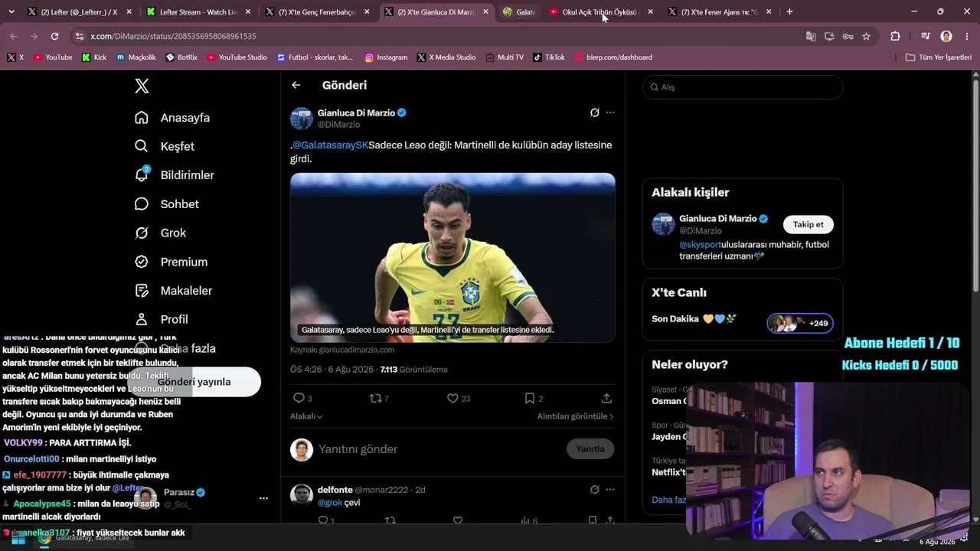This screenshot has height=551, width=980.
Task: Click the Gianluca Di Marzio author name
Action: [356, 112]
